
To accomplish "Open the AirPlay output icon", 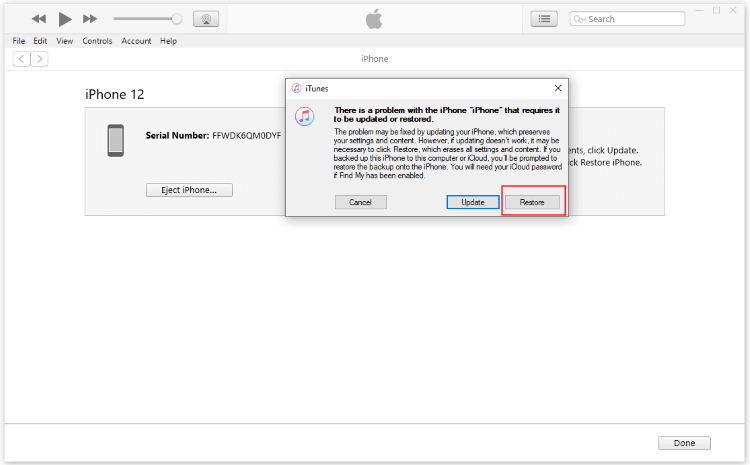I will [x=206, y=19].
